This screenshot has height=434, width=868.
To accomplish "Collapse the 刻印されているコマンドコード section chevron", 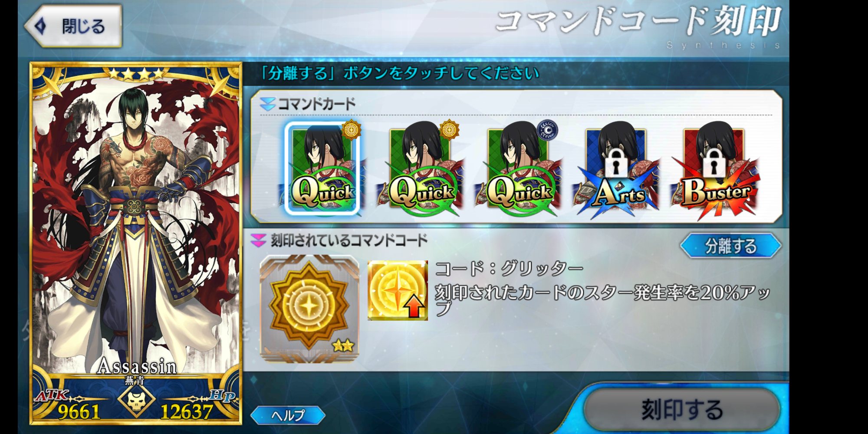I will point(259,240).
